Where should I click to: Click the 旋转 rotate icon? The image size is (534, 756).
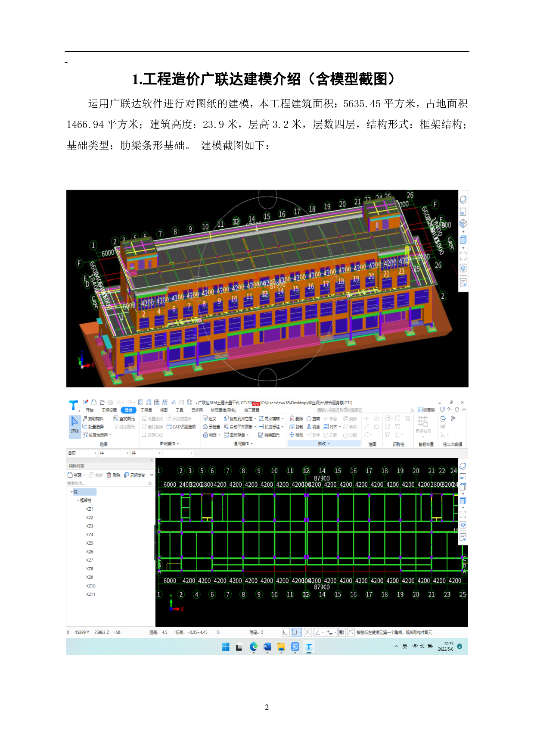pos(309,419)
